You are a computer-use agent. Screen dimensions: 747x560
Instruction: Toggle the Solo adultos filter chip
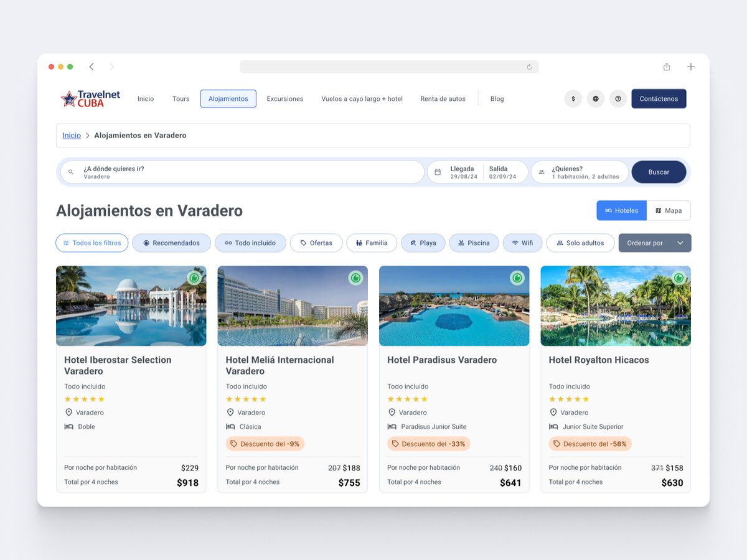click(580, 243)
